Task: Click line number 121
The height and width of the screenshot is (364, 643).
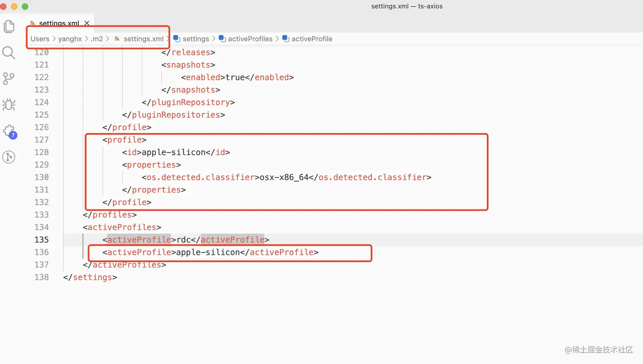Action: pos(42,65)
